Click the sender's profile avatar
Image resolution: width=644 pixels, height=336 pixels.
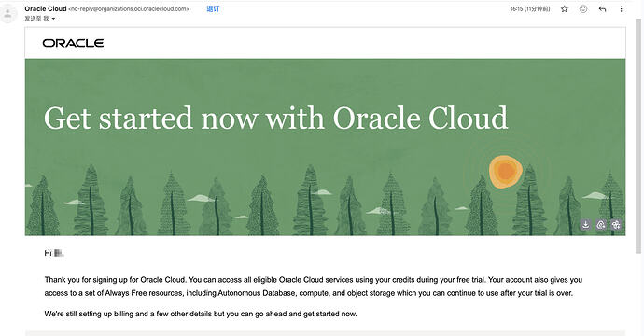tap(8, 14)
